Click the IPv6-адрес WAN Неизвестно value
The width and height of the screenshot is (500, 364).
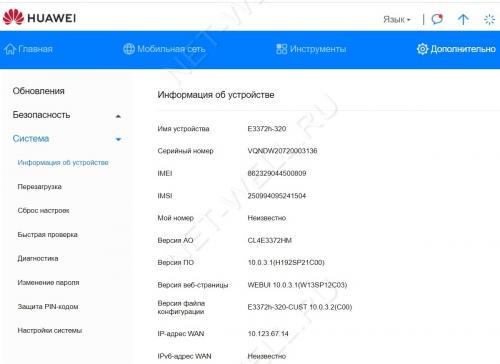click(267, 356)
